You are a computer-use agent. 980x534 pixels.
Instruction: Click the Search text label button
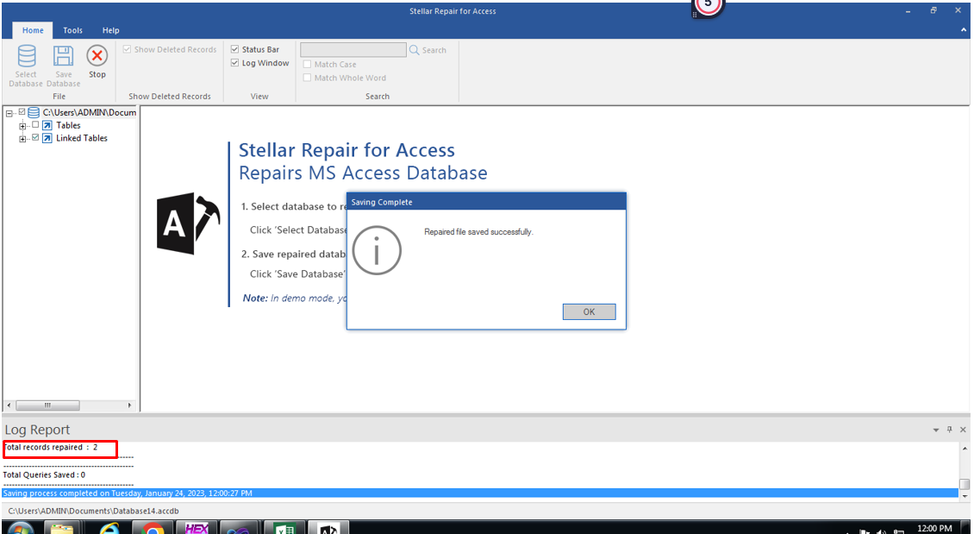434,50
